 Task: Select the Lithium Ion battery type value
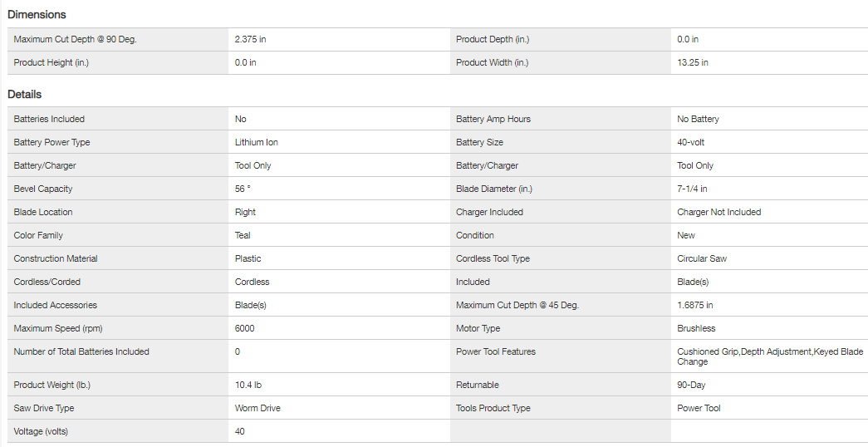pyautogui.click(x=256, y=143)
